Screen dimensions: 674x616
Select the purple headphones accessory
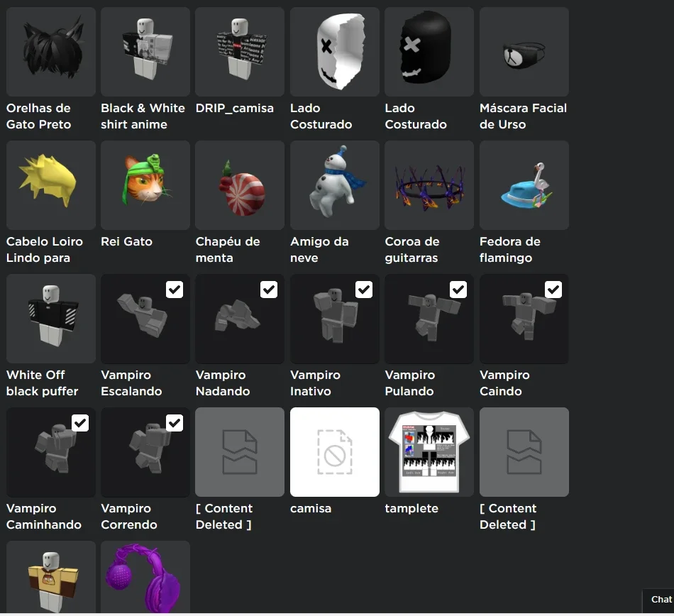pyautogui.click(x=145, y=577)
